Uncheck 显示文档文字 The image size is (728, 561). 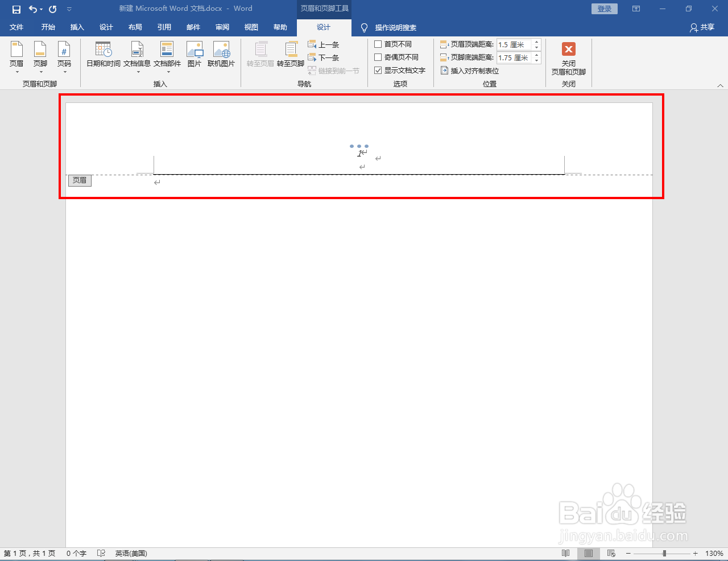[379, 71]
